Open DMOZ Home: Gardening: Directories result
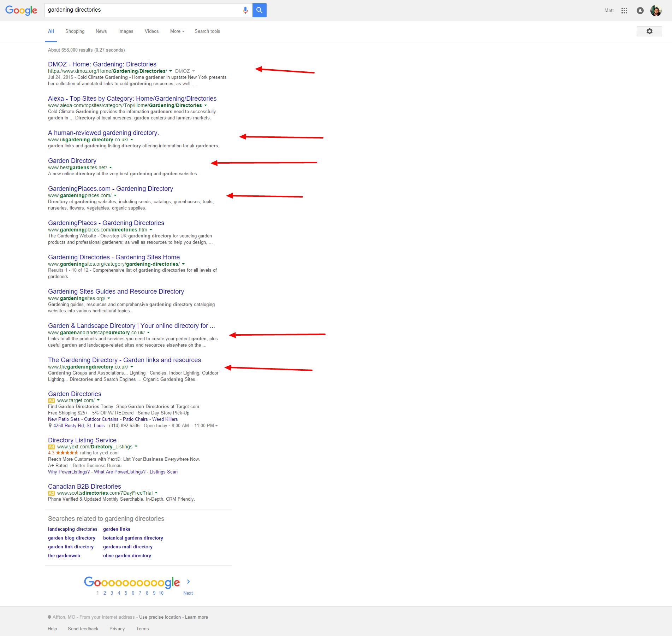Screen dimensions: 672x636 [102, 64]
